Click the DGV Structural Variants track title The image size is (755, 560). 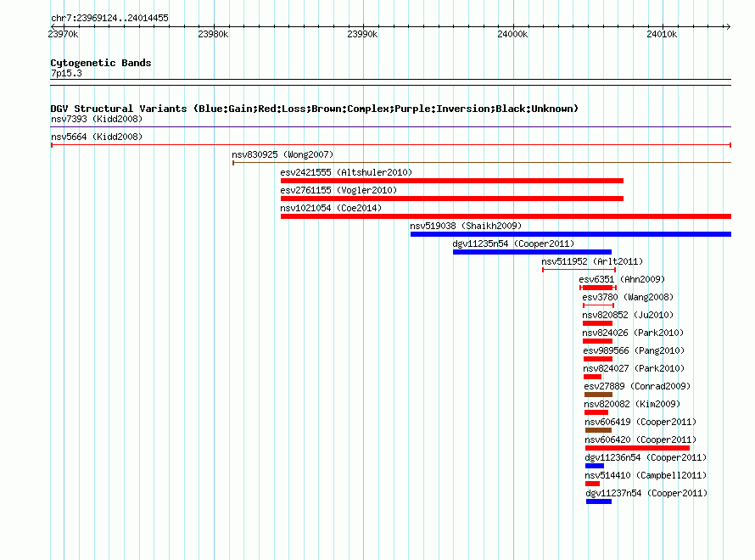[315, 109]
